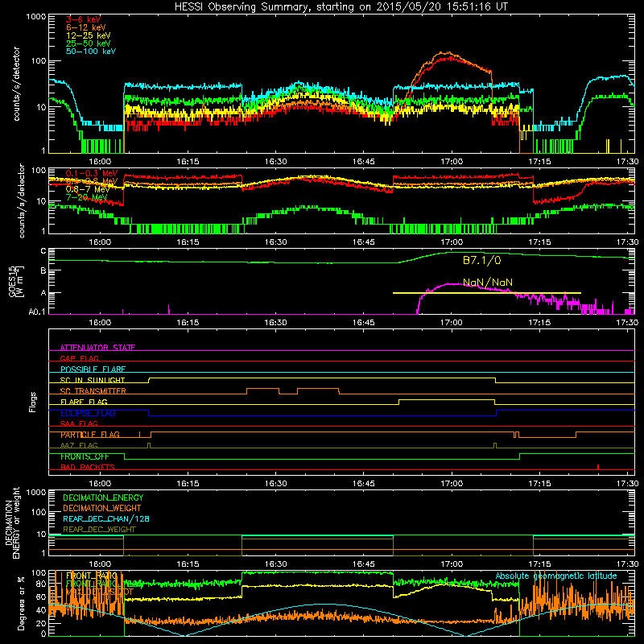
Task: Click the ECLIPSE_FLAG label
Action: point(88,413)
